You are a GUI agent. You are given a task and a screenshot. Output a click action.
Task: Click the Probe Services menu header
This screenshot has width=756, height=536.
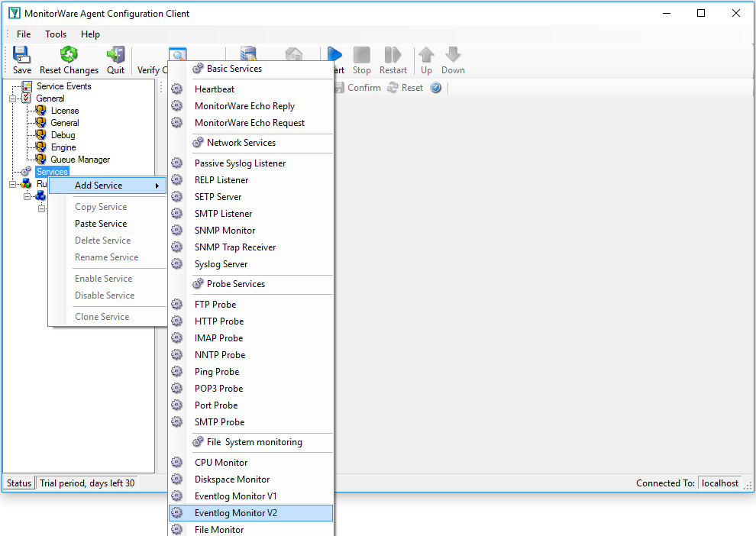click(236, 284)
